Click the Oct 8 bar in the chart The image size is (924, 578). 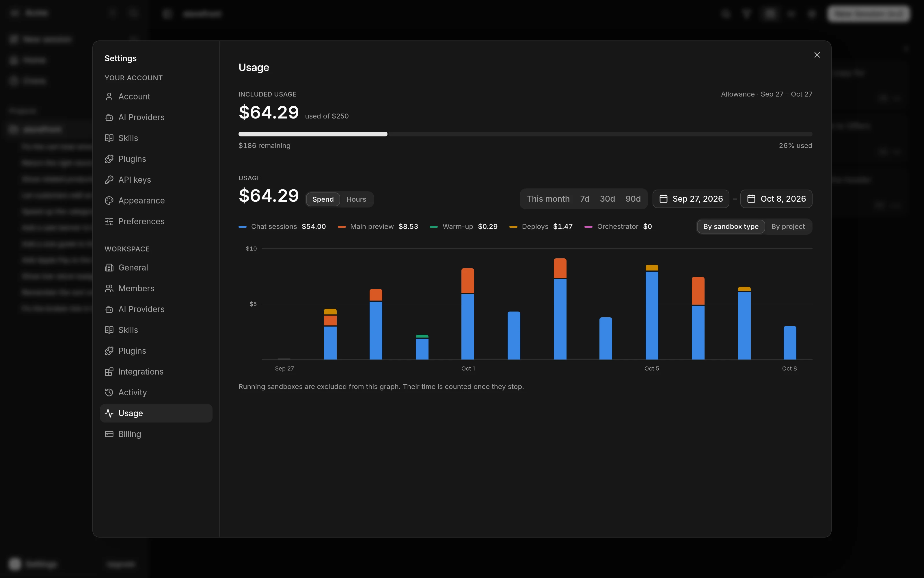790,343
